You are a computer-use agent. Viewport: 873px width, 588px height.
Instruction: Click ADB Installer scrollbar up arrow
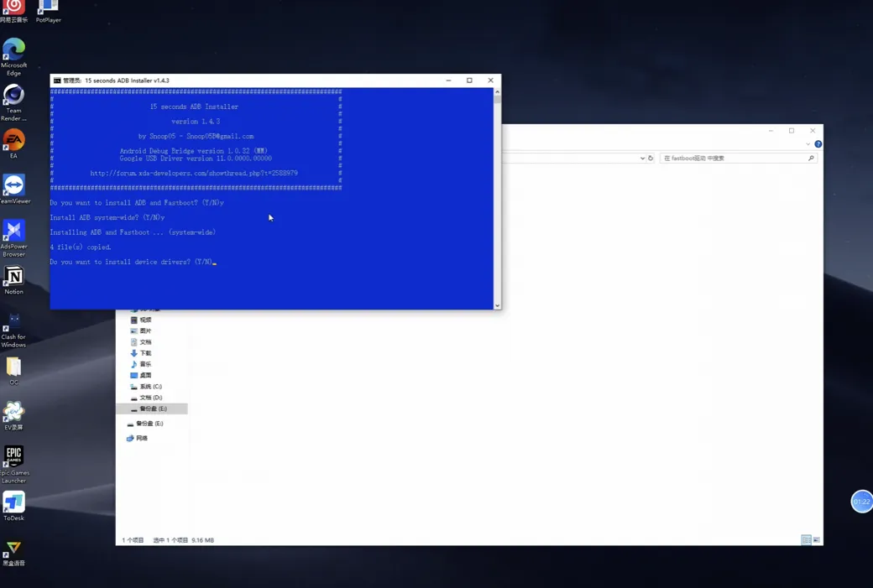(497, 91)
